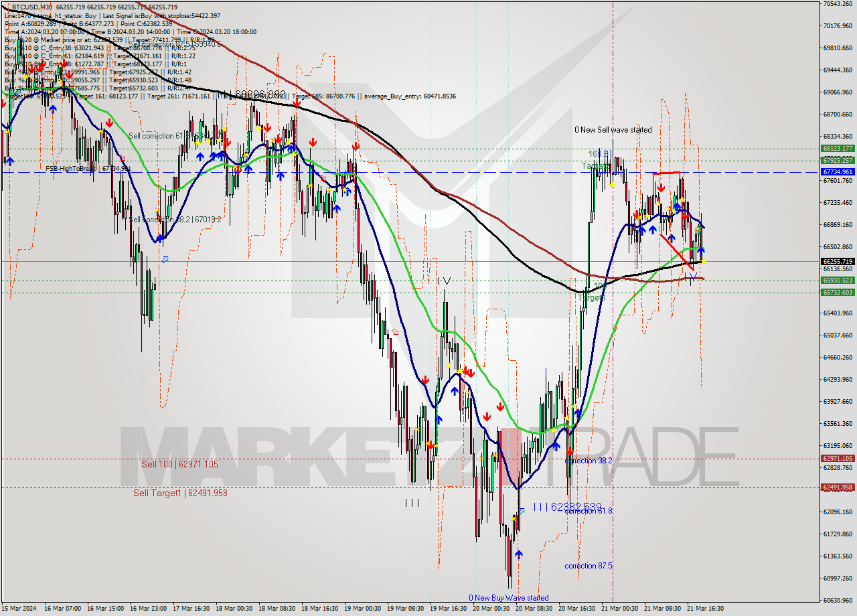857x616 pixels.
Task: Click price axis value 70543.260
Action: tap(837, 4)
